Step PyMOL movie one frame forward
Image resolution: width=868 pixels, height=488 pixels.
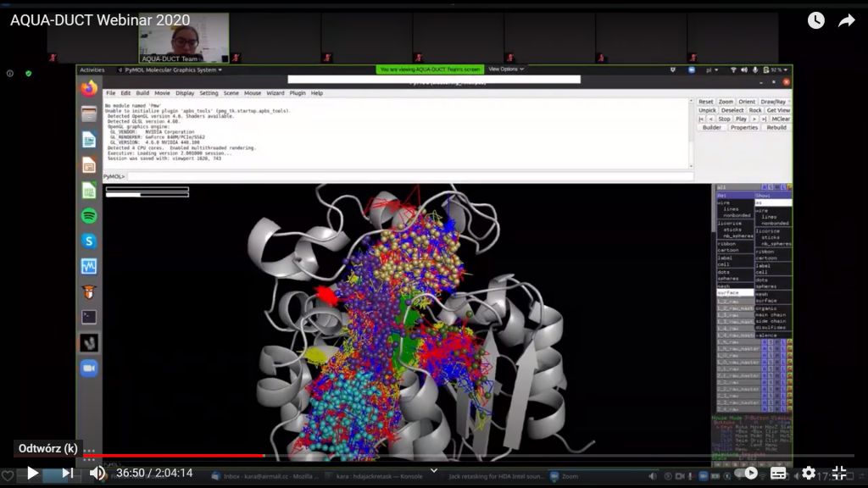754,119
